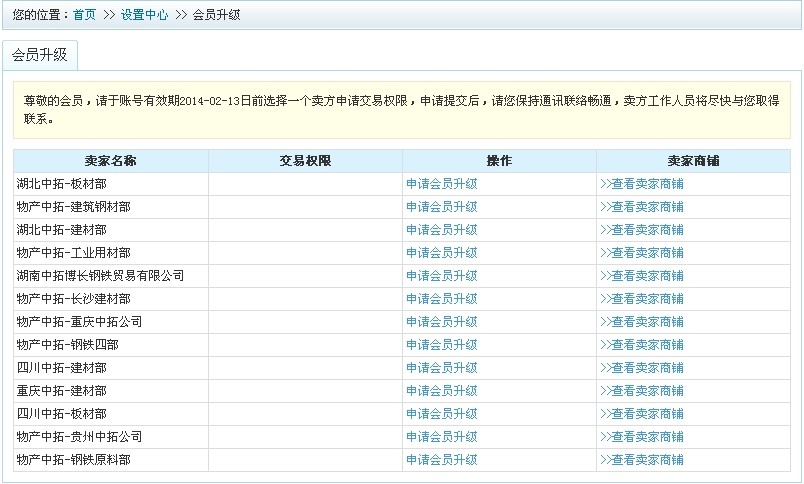View seller shop for 物产中拓-钢铁原料部
The image size is (804, 484).
[x=642, y=459]
